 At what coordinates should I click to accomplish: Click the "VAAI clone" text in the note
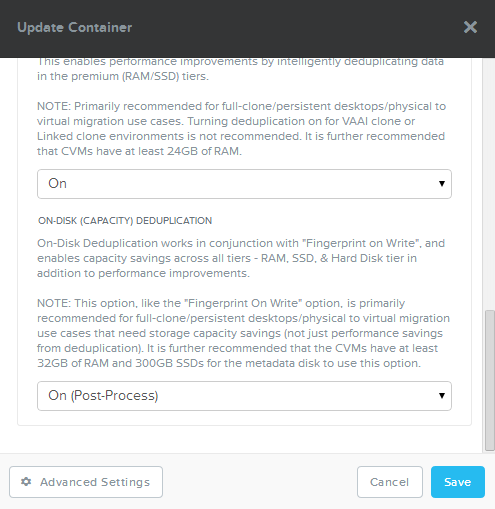coord(372,121)
